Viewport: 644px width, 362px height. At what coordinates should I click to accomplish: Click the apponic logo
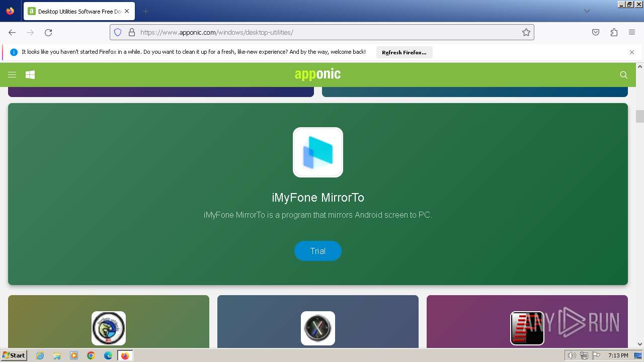317,74
